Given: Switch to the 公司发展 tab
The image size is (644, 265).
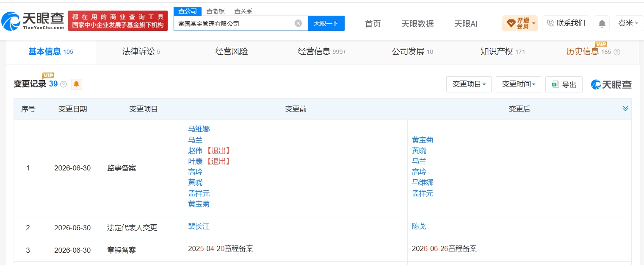Looking at the screenshot, I should tap(412, 52).
